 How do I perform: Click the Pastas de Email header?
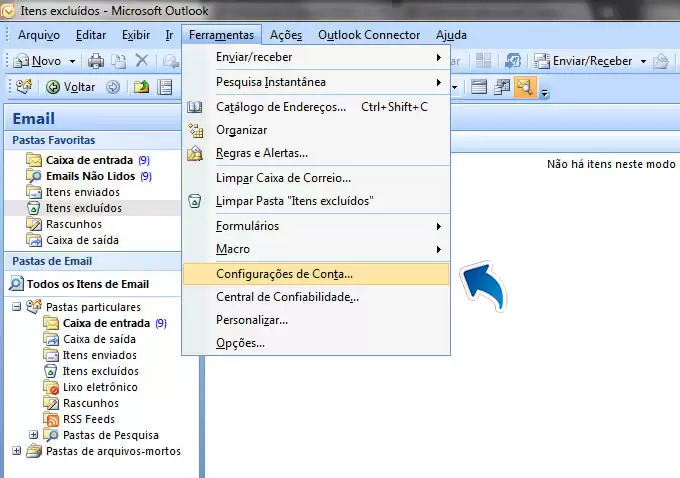click(x=93, y=261)
